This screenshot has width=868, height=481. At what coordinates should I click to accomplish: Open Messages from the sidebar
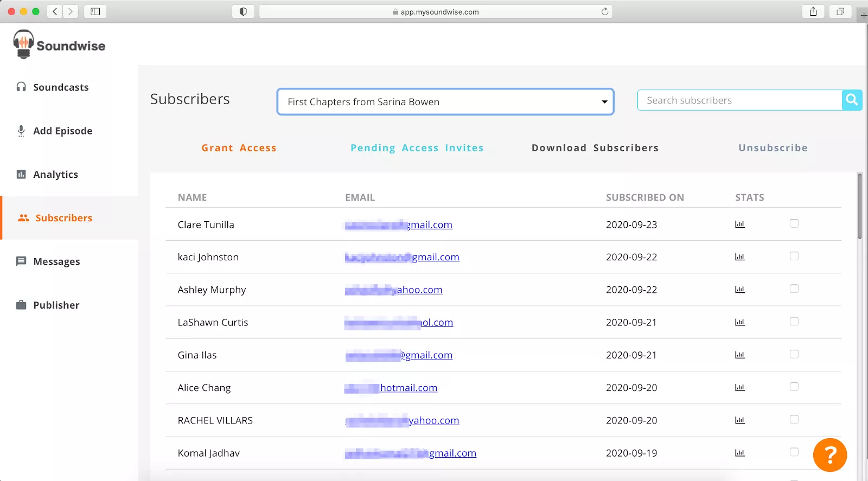pyautogui.click(x=56, y=261)
